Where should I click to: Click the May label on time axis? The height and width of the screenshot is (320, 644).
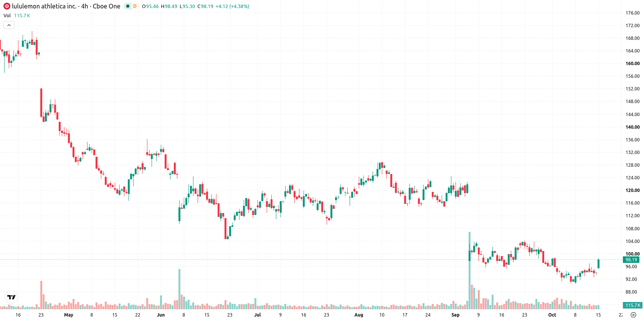pyautogui.click(x=69, y=315)
